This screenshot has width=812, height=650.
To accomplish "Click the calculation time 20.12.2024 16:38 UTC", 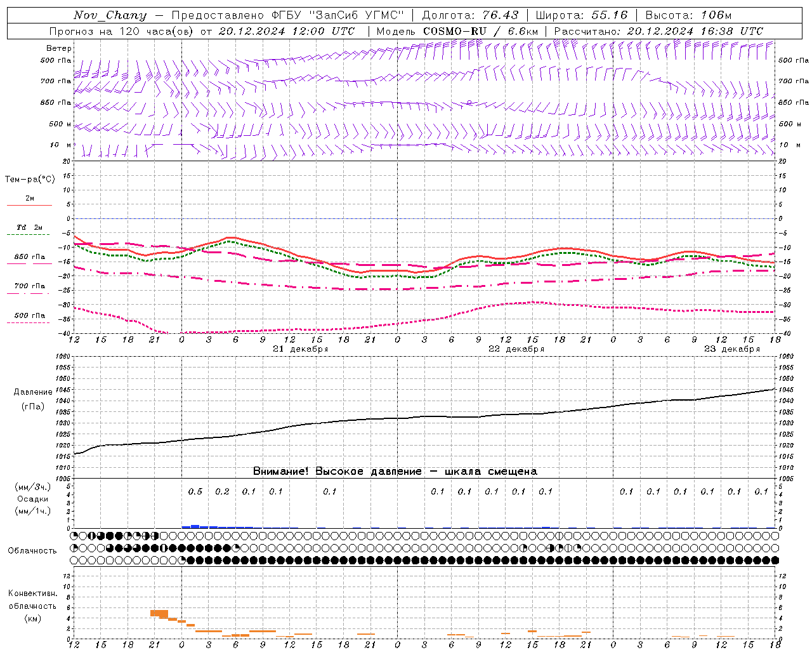I will pyautogui.click(x=695, y=31).
